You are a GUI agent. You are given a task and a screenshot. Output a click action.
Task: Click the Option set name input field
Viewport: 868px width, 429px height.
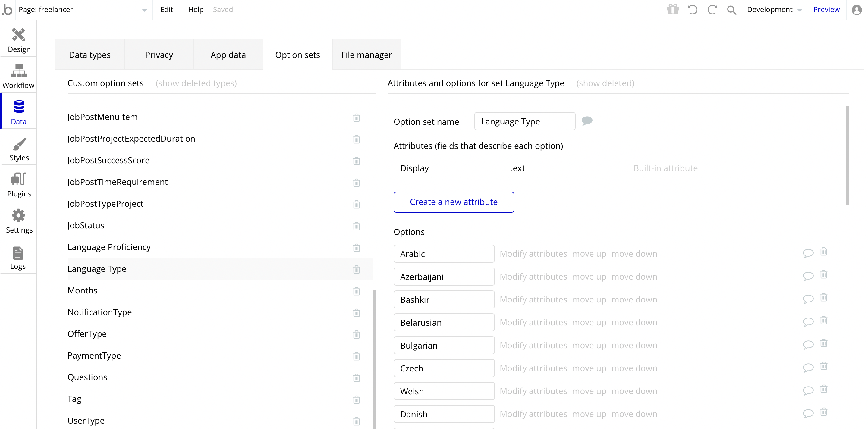pos(524,121)
